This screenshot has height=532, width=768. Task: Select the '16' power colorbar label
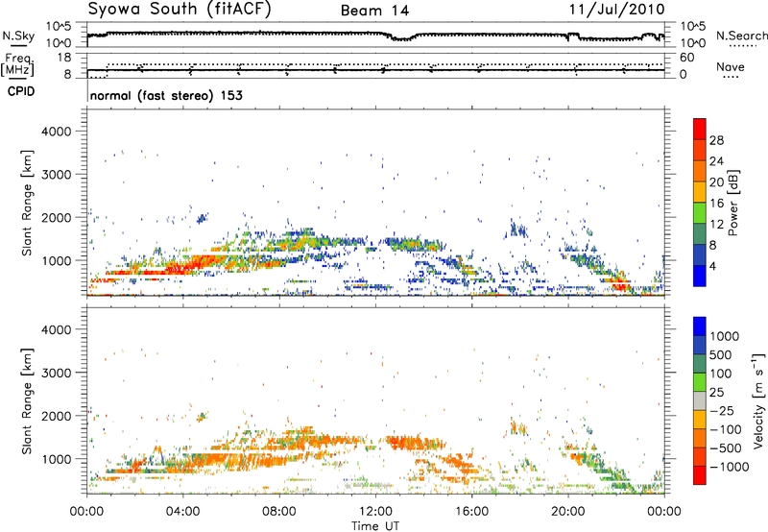pyautogui.click(x=716, y=204)
